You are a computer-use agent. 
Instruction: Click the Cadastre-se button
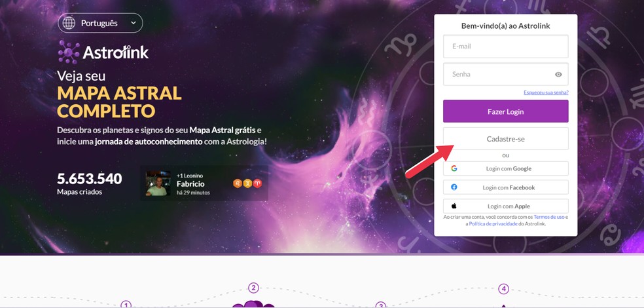pyautogui.click(x=506, y=139)
